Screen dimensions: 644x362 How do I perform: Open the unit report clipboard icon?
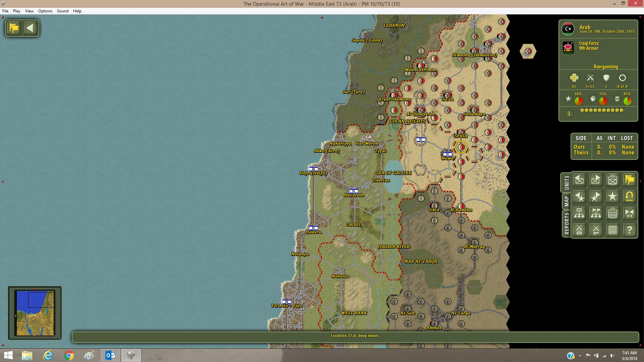(612, 180)
